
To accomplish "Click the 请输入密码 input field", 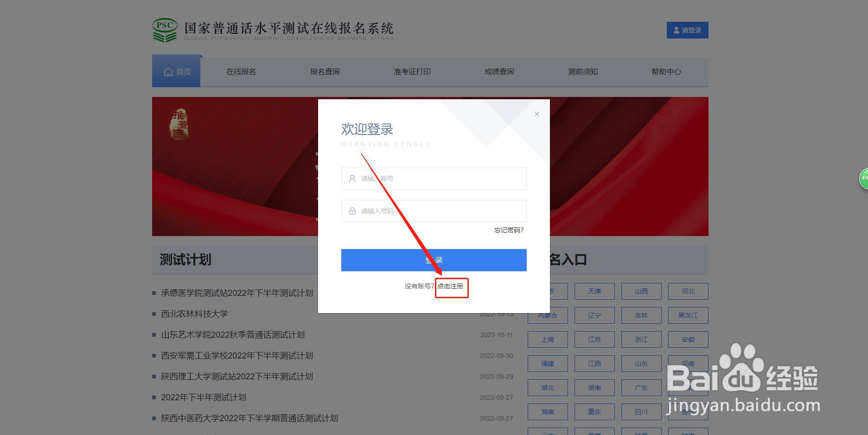I will click(434, 211).
